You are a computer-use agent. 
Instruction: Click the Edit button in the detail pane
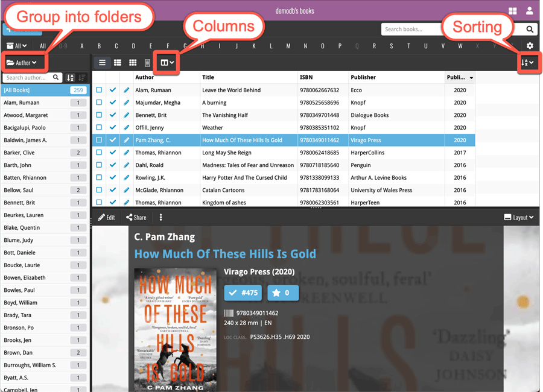106,217
